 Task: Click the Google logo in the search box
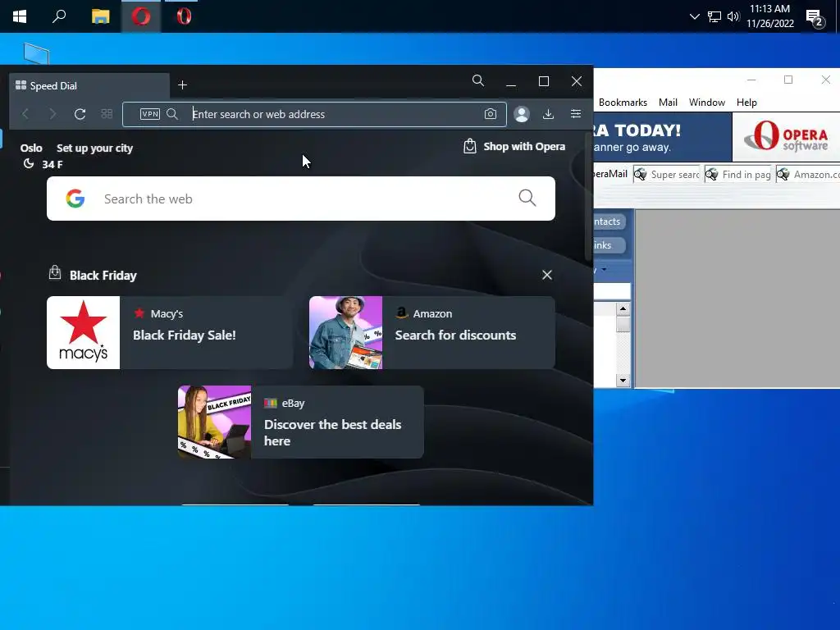pyautogui.click(x=75, y=199)
